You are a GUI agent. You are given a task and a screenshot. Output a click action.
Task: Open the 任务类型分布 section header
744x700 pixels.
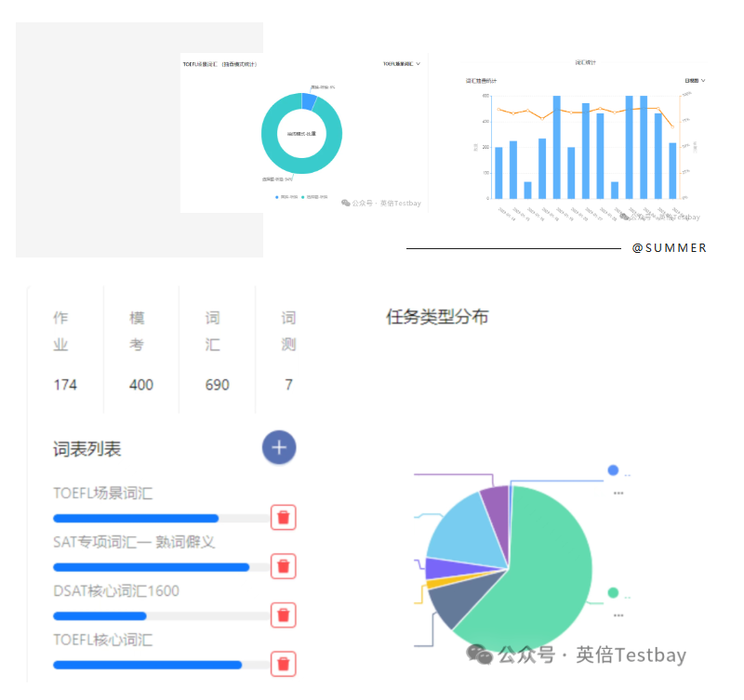click(x=437, y=316)
